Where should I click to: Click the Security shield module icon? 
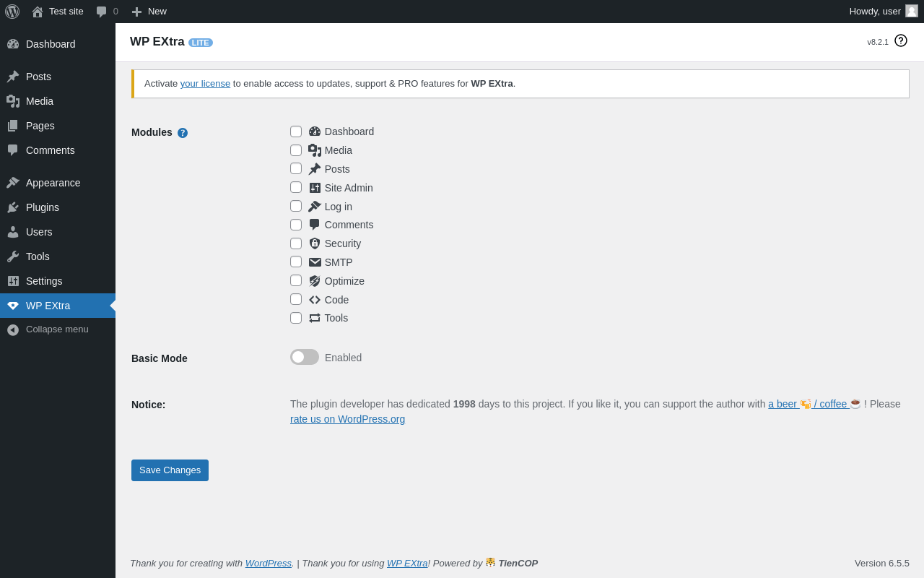(x=315, y=243)
